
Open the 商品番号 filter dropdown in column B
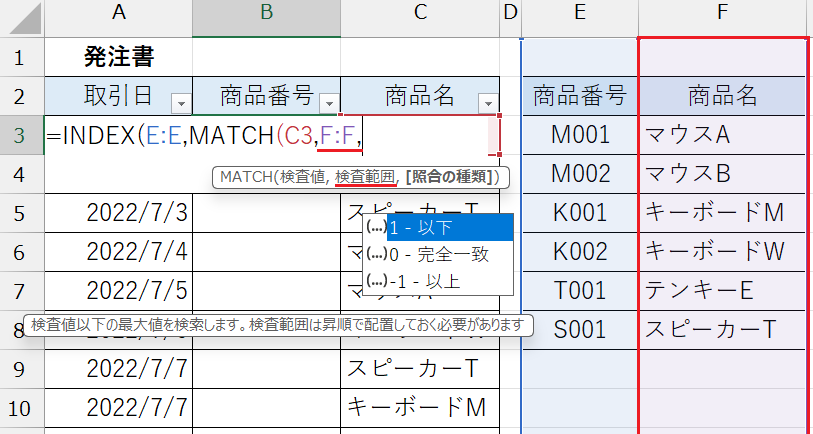[x=329, y=104]
